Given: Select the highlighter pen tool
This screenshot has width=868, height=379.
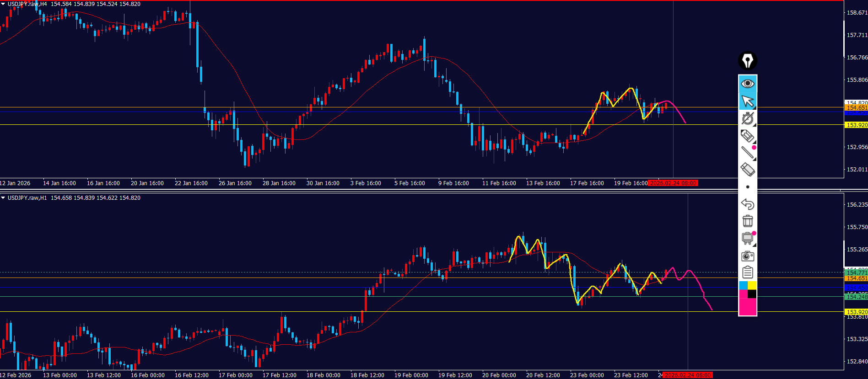Looking at the screenshot, I should [x=748, y=136].
